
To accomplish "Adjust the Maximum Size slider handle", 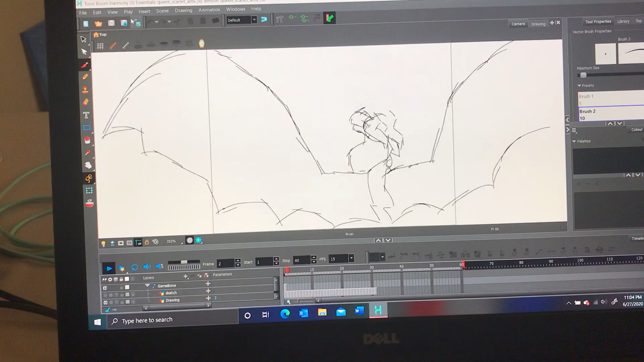I will click(583, 75).
